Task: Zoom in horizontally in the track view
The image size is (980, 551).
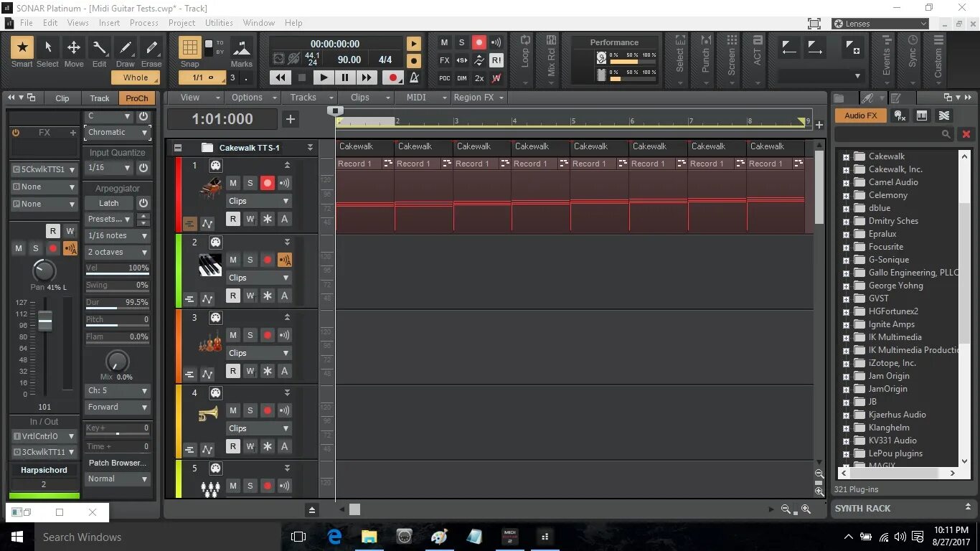Action: point(806,509)
